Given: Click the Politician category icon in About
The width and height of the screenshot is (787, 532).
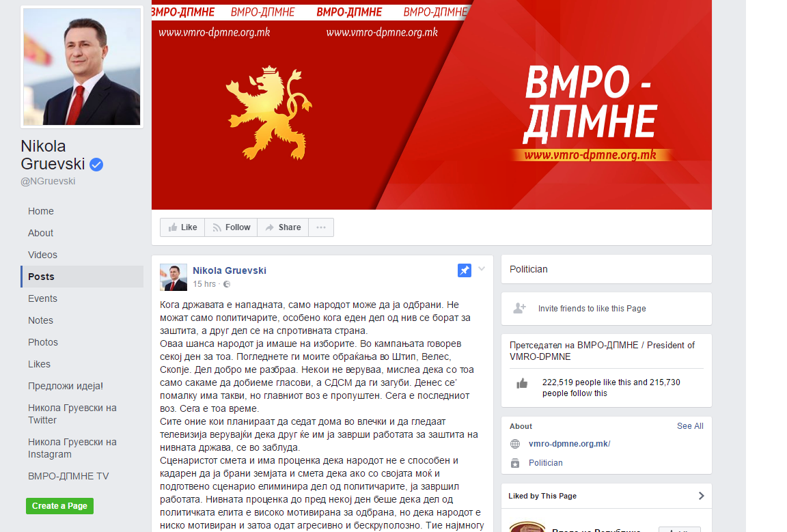Looking at the screenshot, I should [515, 463].
